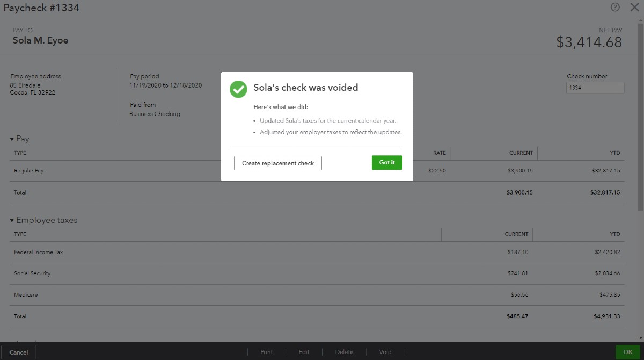The image size is (644, 360).
Task: Click the $22.50 rate value
Action: pos(437,171)
